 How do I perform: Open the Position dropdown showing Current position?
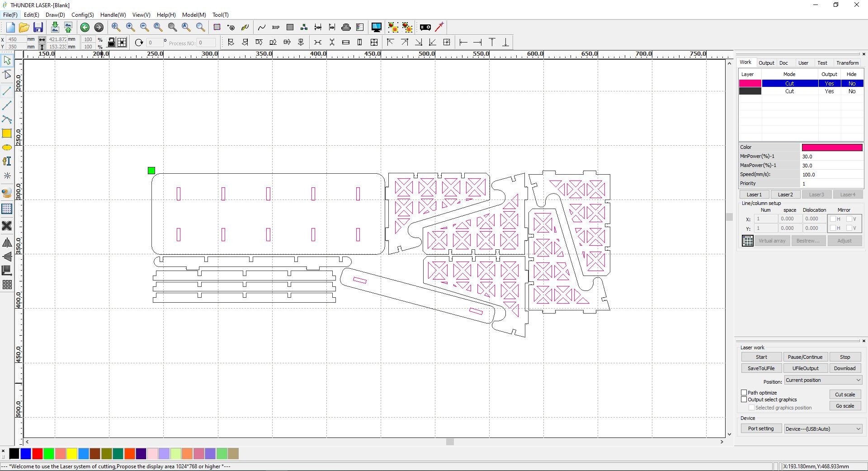point(823,380)
